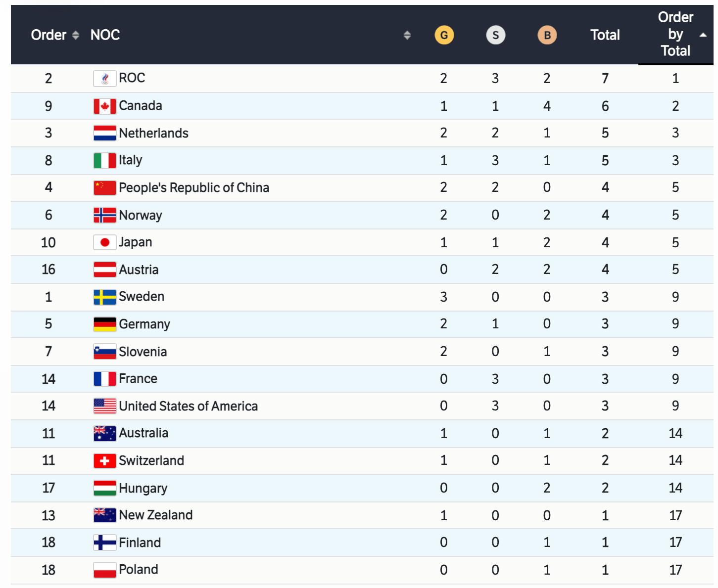Toggle Order by Total sort arrow

pyautogui.click(x=703, y=35)
